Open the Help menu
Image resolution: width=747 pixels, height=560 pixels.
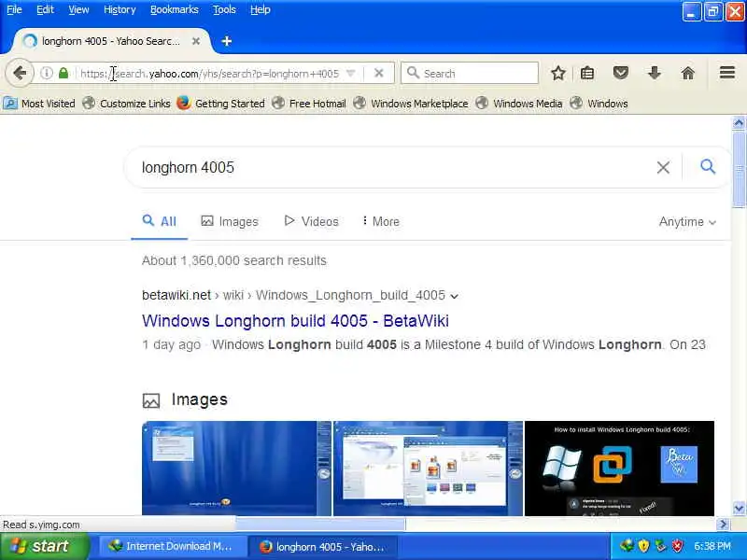[x=261, y=9]
